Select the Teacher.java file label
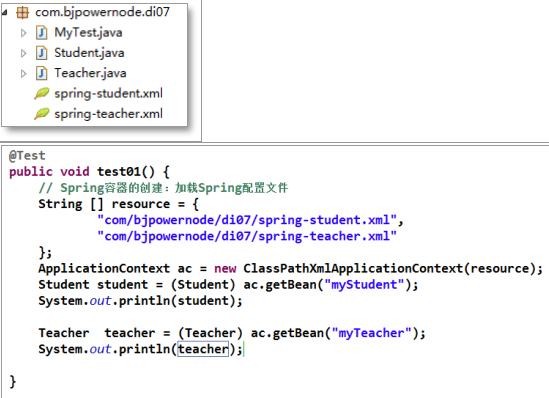549x398 pixels. [90, 73]
